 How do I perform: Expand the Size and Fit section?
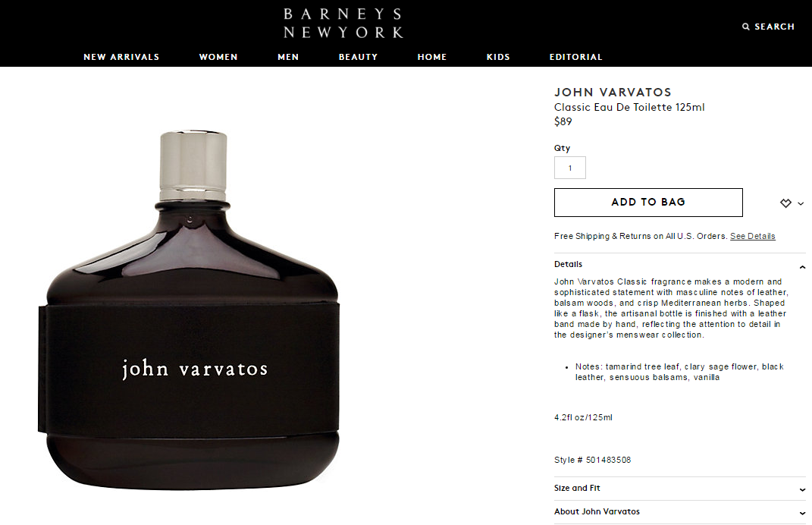pos(679,488)
